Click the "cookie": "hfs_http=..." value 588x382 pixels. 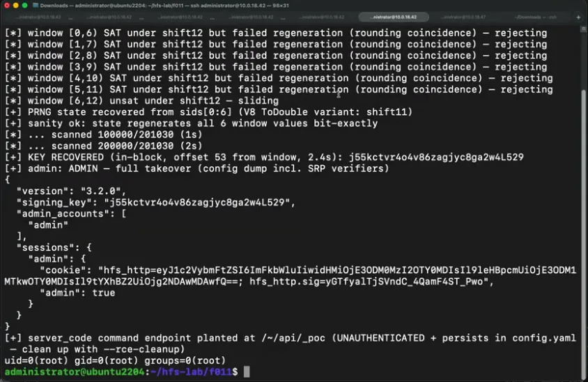291,276
